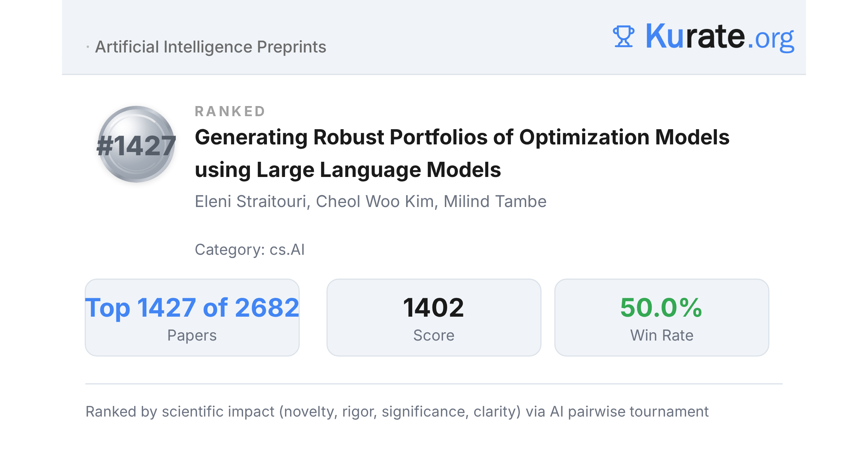This screenshot has height=456, width=868.
Task: Click the bullet dot before Artificial Intelligence
Action: 88,47
